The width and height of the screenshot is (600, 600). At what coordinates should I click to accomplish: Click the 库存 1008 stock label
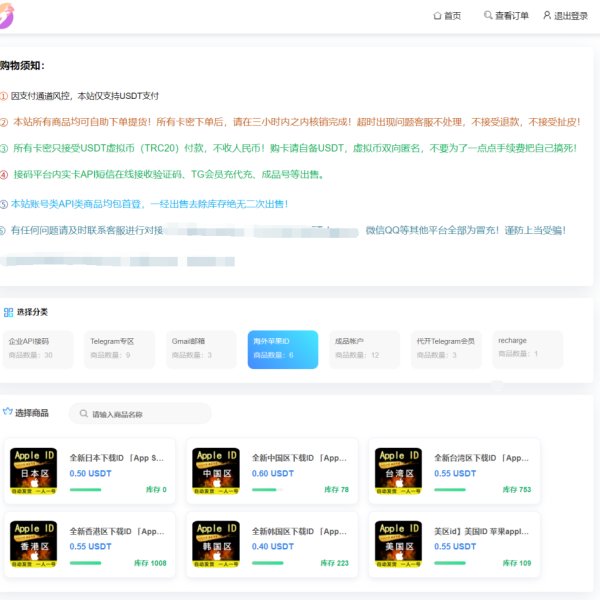tap(150, 563)
